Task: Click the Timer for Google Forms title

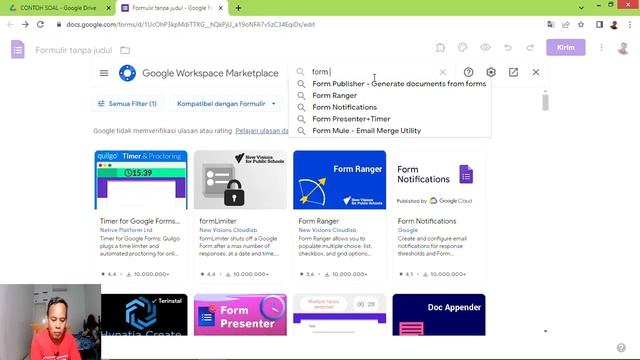Action: pos(140,221)
